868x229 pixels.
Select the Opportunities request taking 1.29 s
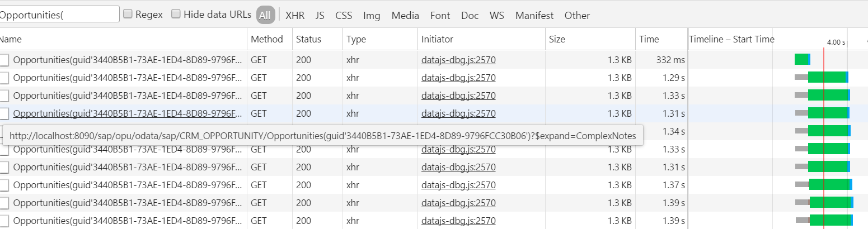[128, 78]
